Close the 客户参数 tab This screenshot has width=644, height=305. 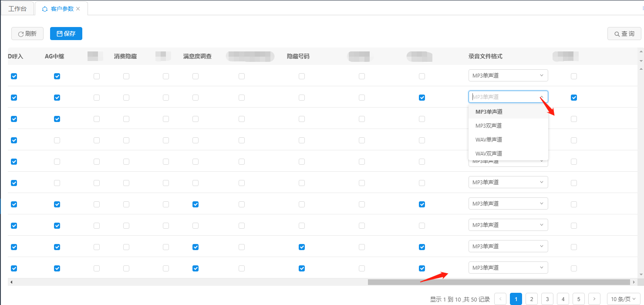click(x=78, y=9)
